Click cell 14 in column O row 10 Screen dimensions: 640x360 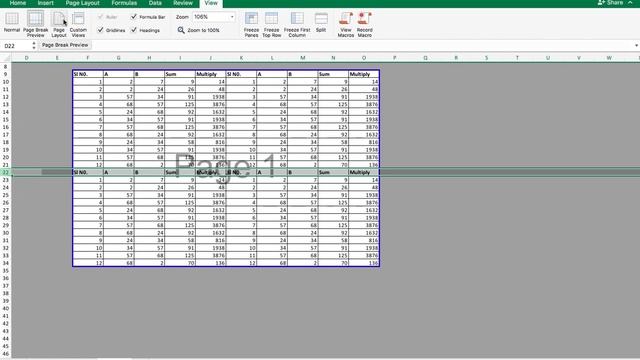point(364,82)
